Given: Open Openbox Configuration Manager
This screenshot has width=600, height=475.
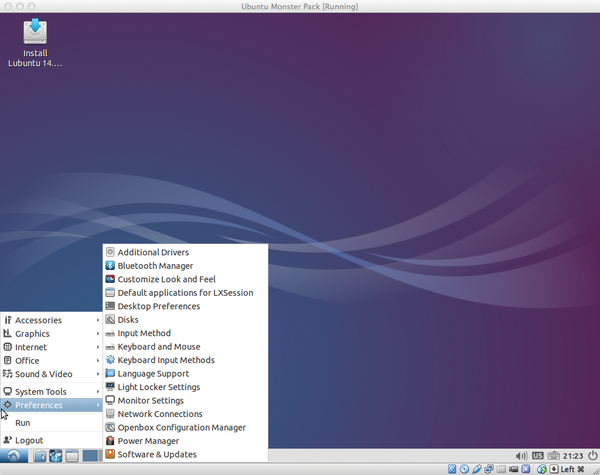Looking at the screenshot, I should pos(185,427).
